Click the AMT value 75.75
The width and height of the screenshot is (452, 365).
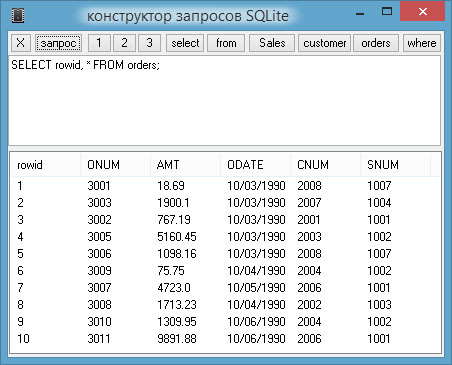coord(171,271)
